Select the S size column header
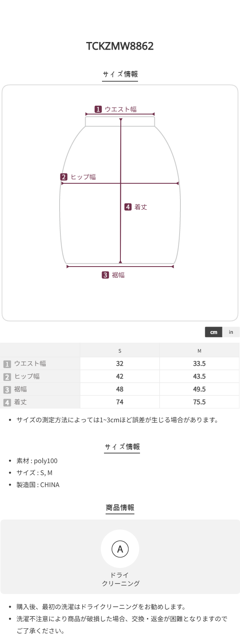This screenshot has height=644, width=240. [120, 351]
